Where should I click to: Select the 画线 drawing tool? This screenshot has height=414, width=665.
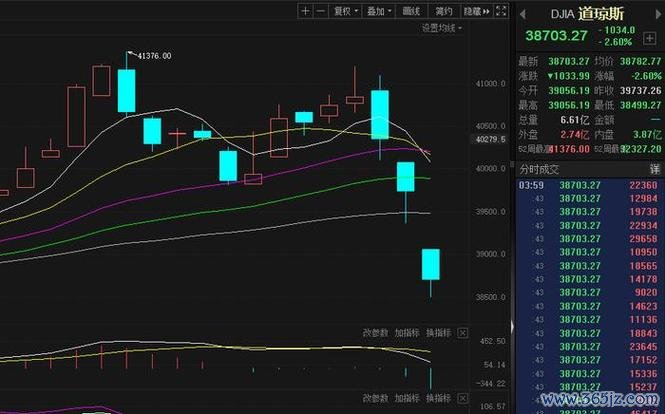click(x=411, y=11)
